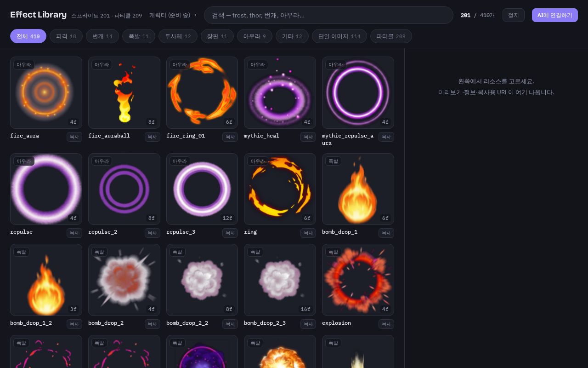Open the repulse_2 double ring thumbnail
Image resolution: width=588 pixels, height=368 pixels.
124,189
